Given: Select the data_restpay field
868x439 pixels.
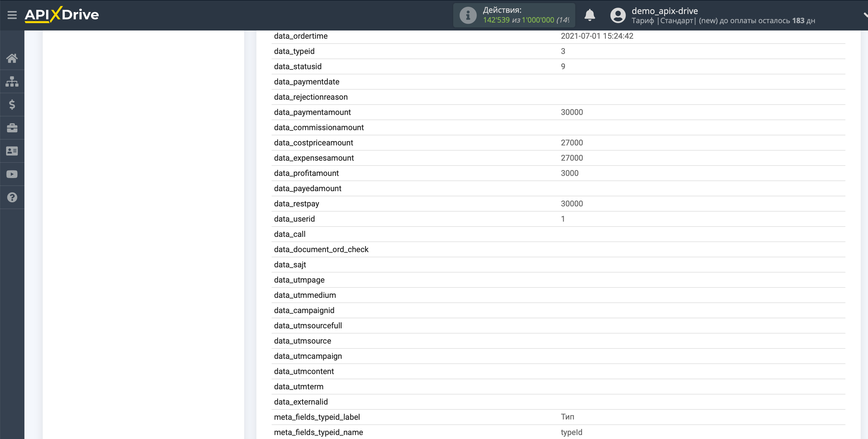Looking at the screenshot, I should click(296, 204).
